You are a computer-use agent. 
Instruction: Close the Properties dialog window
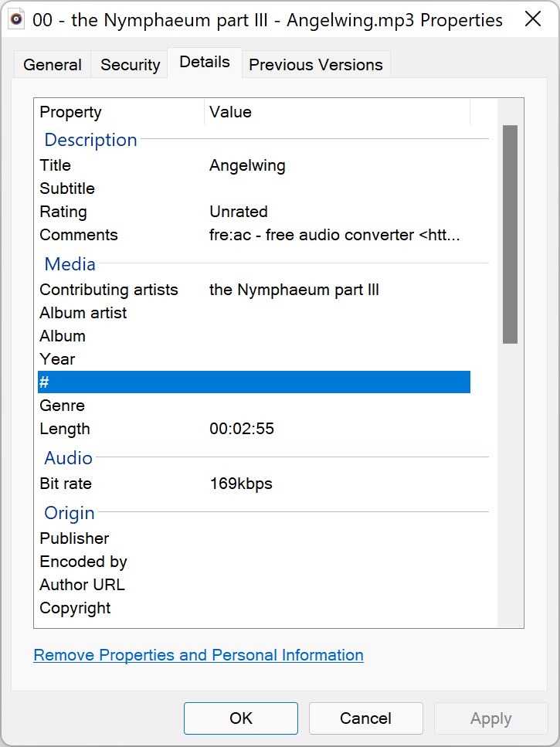(532, 20)
